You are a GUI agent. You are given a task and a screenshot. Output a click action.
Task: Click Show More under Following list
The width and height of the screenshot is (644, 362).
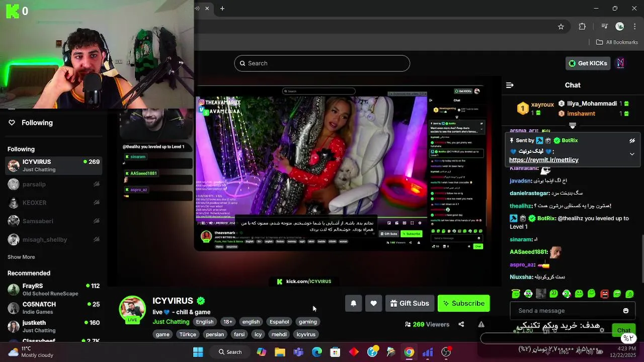tap(21, 257)
